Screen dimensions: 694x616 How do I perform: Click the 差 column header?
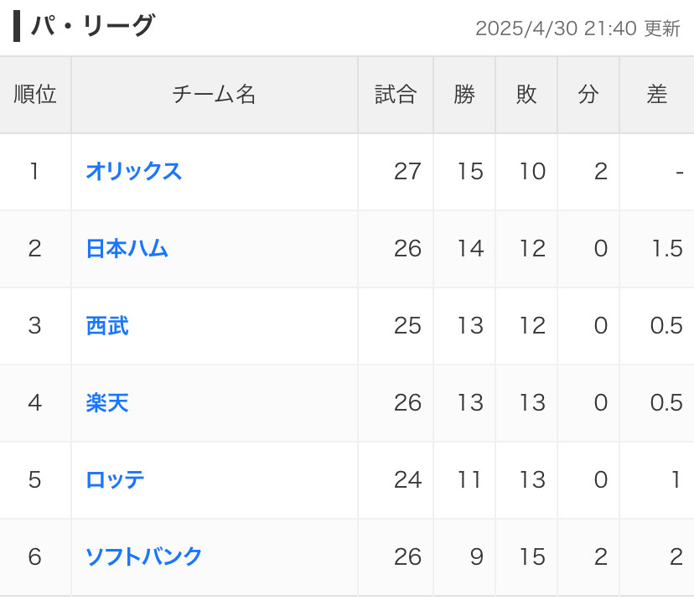[x=657, y=95]
